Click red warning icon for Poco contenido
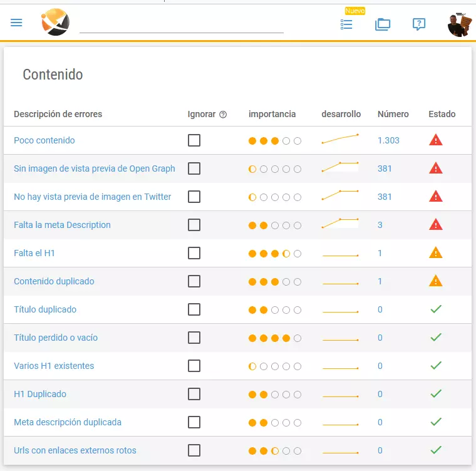 coord(436,140)
